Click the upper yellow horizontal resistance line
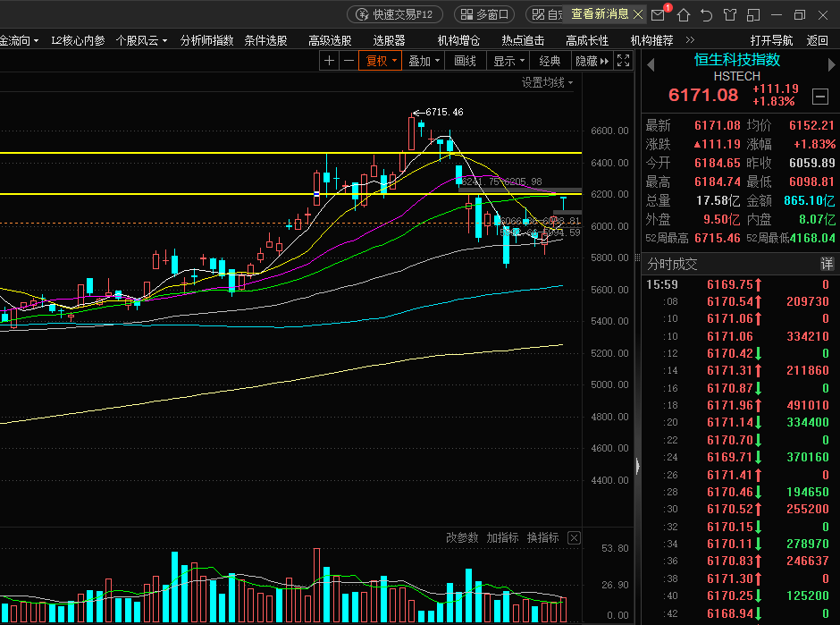840x625 pixels. 290,153
